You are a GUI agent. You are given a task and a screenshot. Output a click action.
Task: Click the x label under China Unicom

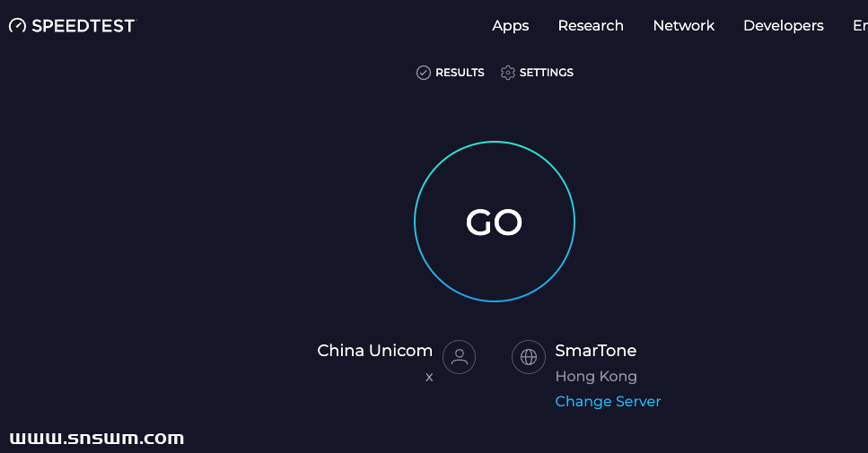tap(429, 377)
